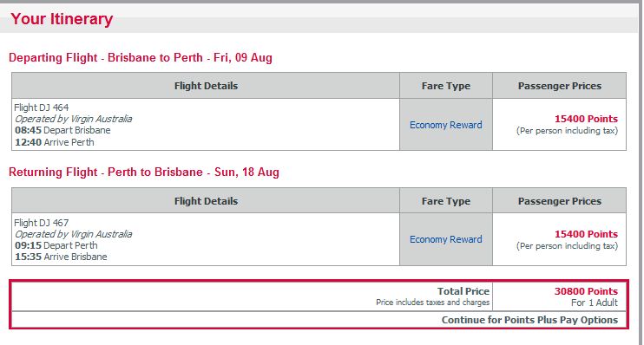This screenshot has width=644, height=345.
Task: Click the departing Fare Type column header
Action: click(x=445, y=86)
